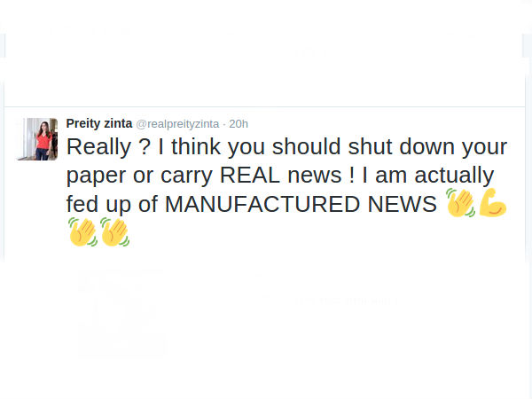This screenshot has height=399, width=532.
Task: Open the "Preity zinta" display name link
Action: tap(98, 123)
